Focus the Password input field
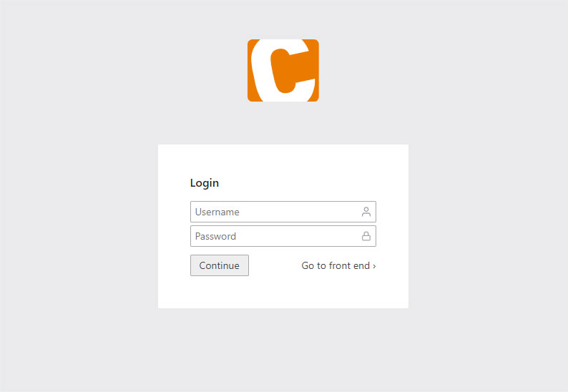Image resolution: width=568 pixels, height=392 pixels. [x=283, y=236]
